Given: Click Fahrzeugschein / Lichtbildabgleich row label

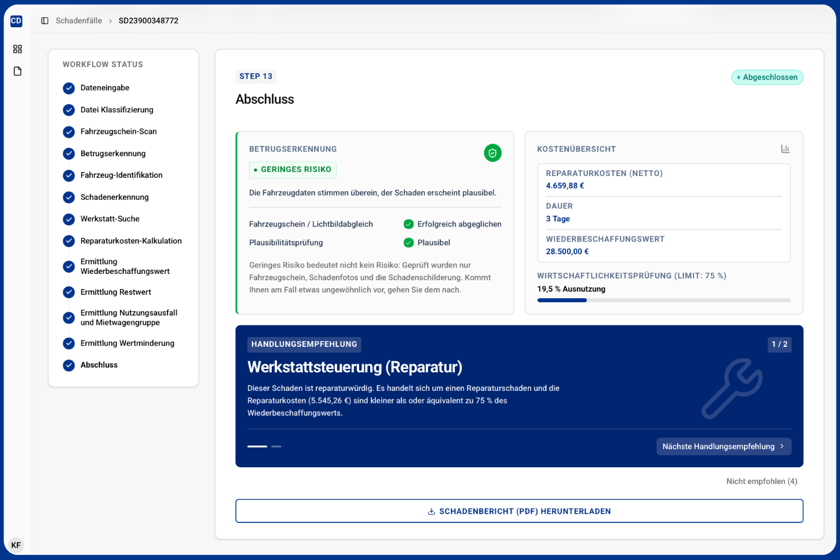Looking at the screenshot, I should [311, 224].
